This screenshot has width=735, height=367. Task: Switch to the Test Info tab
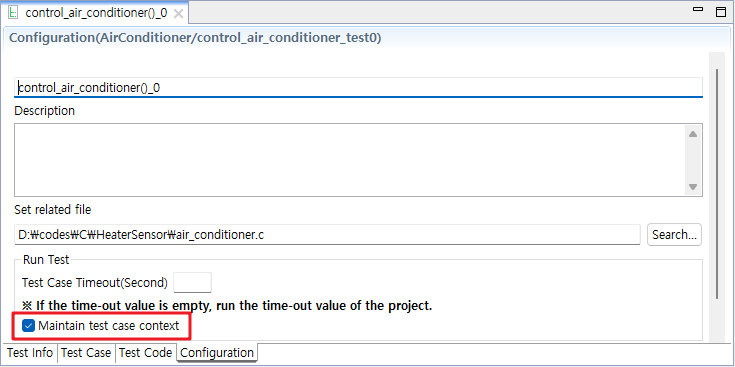tap(30, 352)
